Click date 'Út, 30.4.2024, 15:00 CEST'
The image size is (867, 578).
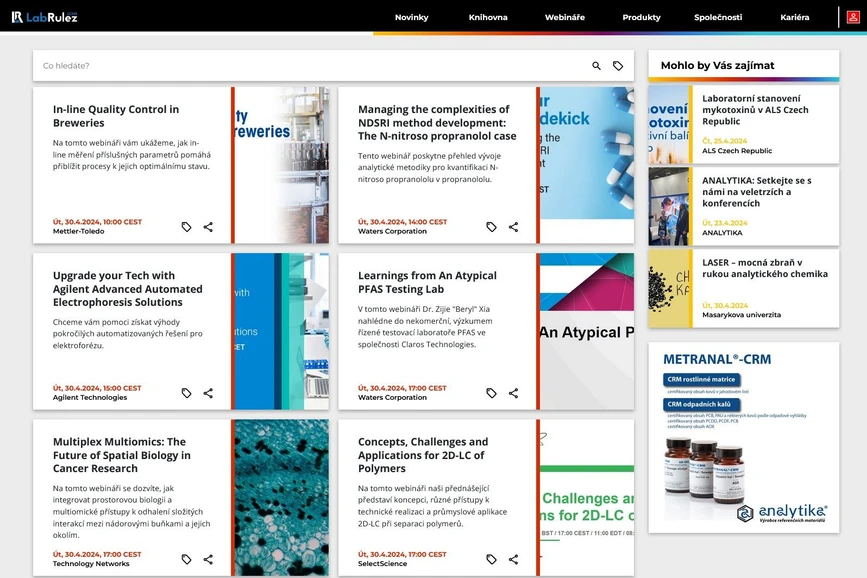coord(97,388)
